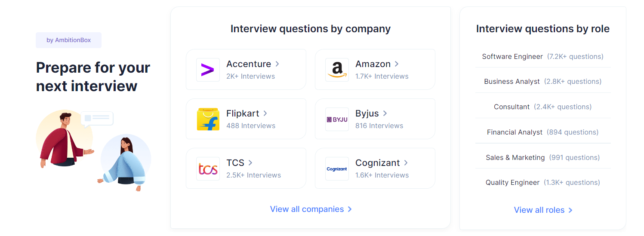
Task: Click the Accenture purple logo icon
Action: pyautogui.click(x=208, y=70)
